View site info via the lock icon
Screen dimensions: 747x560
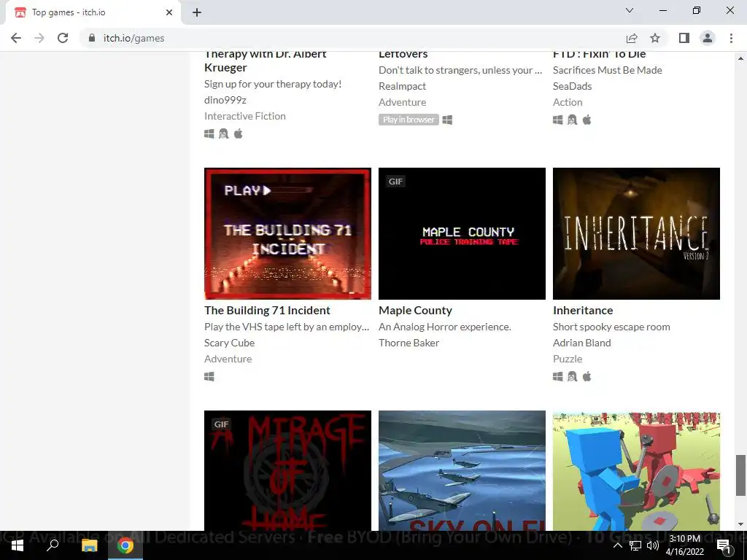pyautogui.click(x=92, y=38)
